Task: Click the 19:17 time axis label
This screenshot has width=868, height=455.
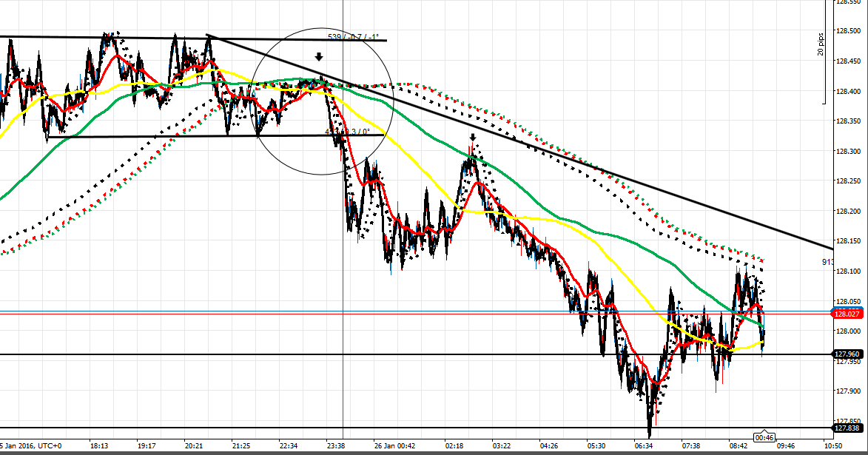Action: tap(147, 445)
